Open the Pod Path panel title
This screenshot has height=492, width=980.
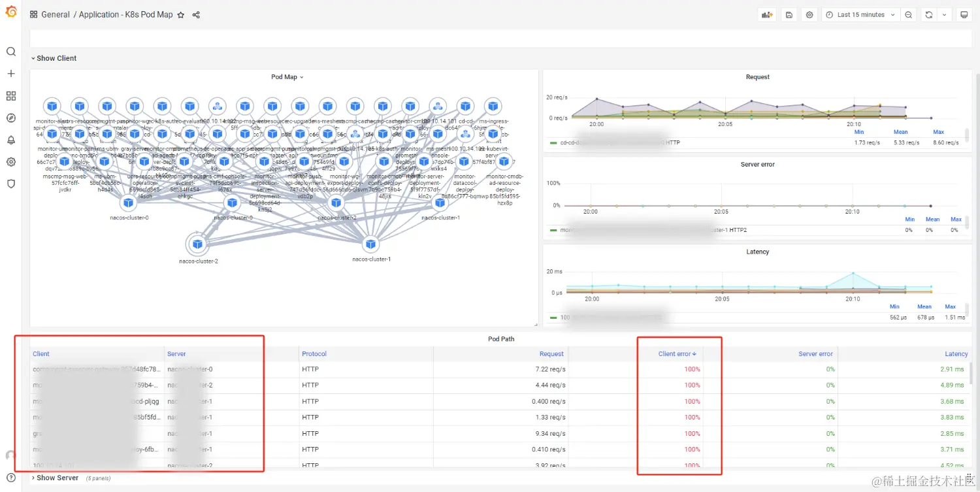click(x=501, y=339)
